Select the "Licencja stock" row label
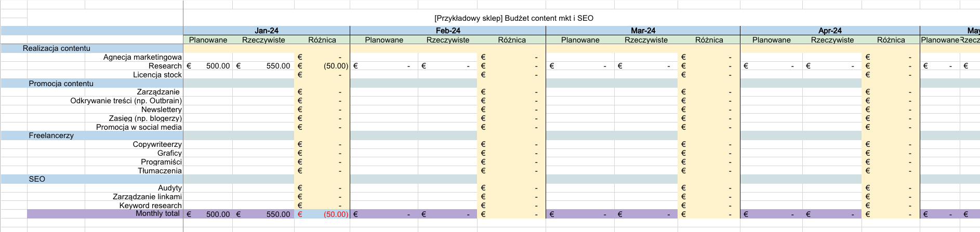This screenshot has height=232, width=980. 157,75
